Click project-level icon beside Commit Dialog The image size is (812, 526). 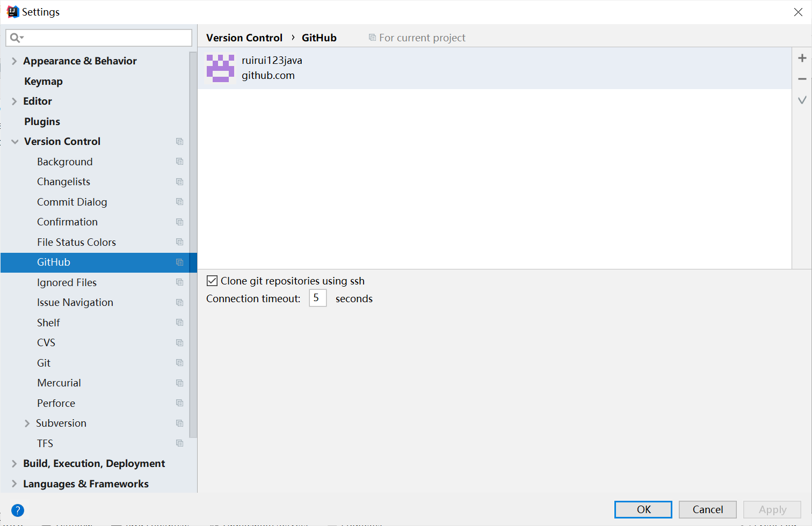pyautogui.click(x=180, y=202)
